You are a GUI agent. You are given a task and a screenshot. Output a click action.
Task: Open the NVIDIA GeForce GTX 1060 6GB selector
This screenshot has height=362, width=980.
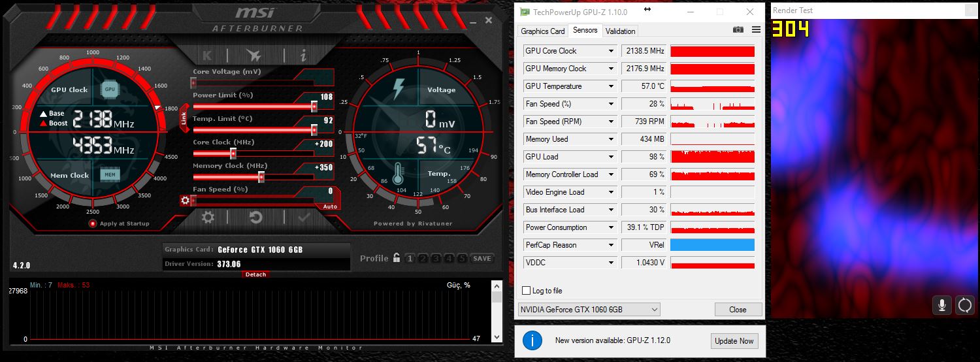tap(589, 310)
